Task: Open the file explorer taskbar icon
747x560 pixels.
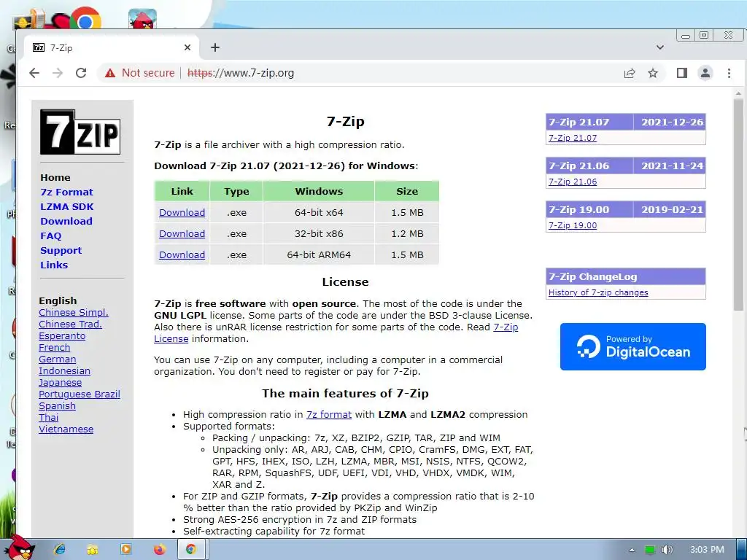Action: click(x=93, y=550)
